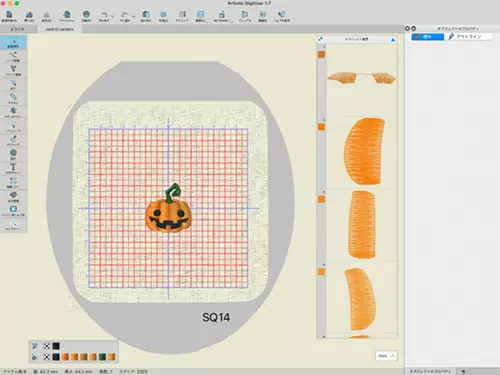Image resolution: width=500 pixels, height=375 pixels.
Task: Choose the zoom magnifier tool in left toolbar
Action: (x=13, y=84)
